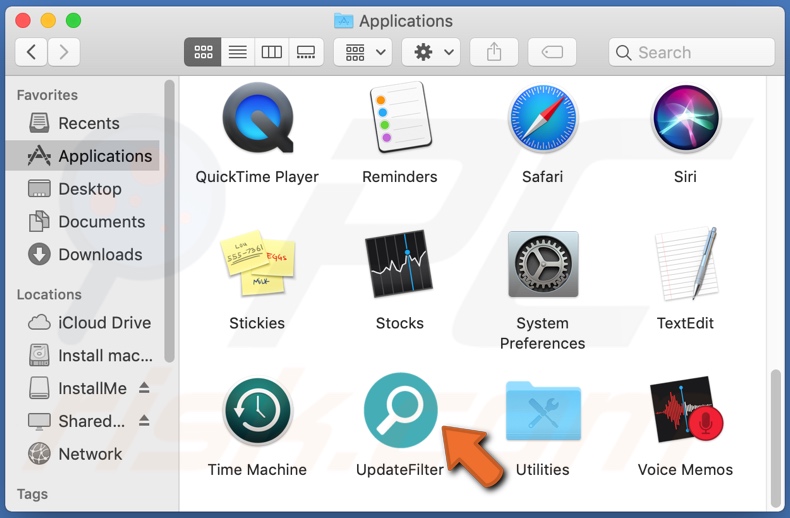Minimize the window with yellow button
790x518 pixels.
[x=48, y=21]
